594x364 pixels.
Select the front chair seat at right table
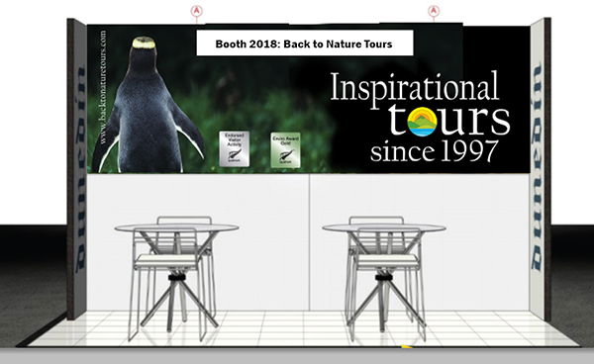[387, 260]
